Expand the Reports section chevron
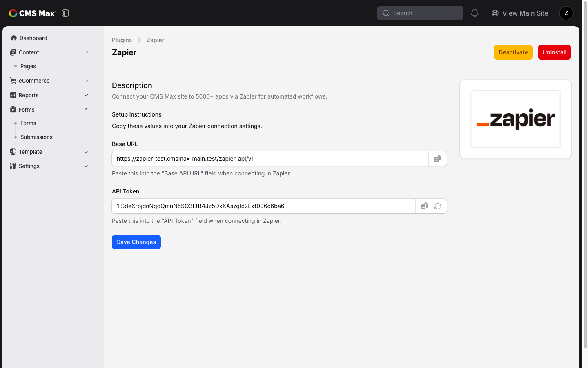The width and height of the screenshot is (588, 368). pyautogui.click(x=86, y=95)
